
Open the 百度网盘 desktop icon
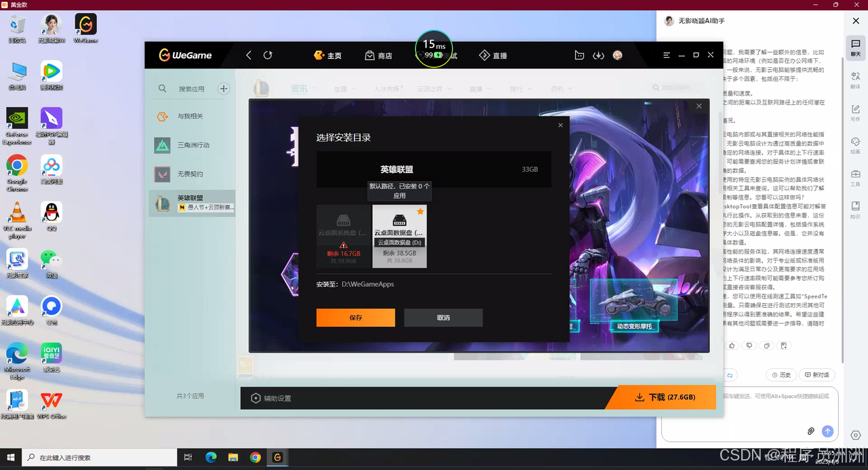52,170
